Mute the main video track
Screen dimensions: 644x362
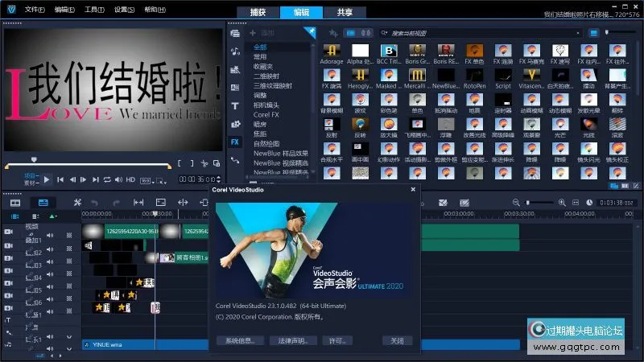[x=50, y=235]
